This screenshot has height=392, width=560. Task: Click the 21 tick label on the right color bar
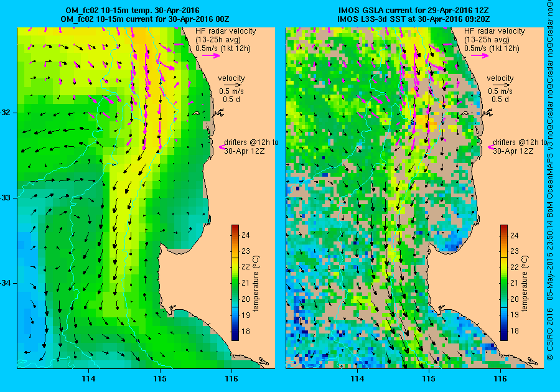point(515,282)
